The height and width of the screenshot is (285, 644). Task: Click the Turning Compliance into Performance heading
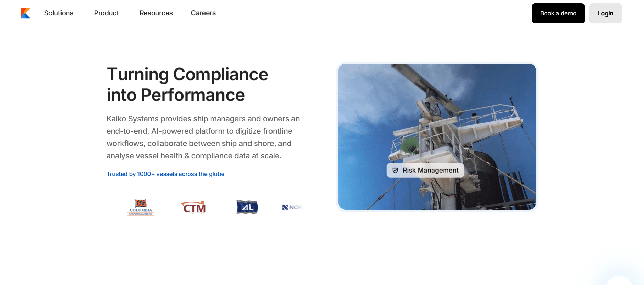187,85
